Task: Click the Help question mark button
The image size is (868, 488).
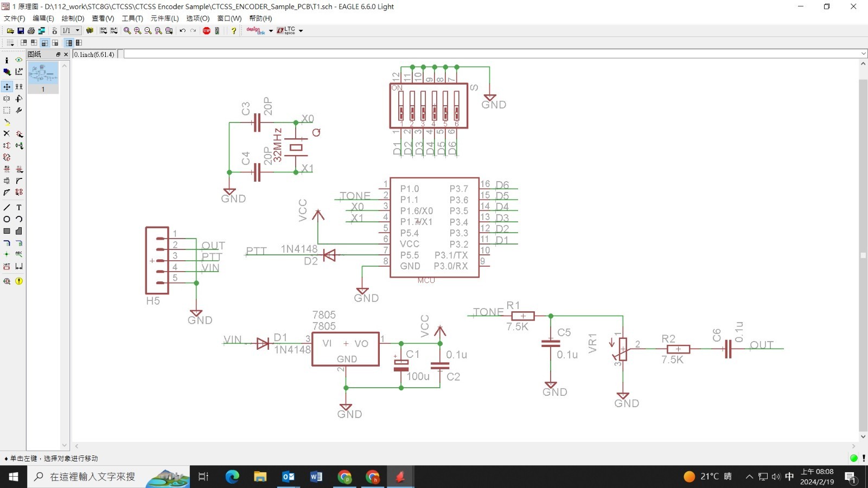Action: (233, 30)
